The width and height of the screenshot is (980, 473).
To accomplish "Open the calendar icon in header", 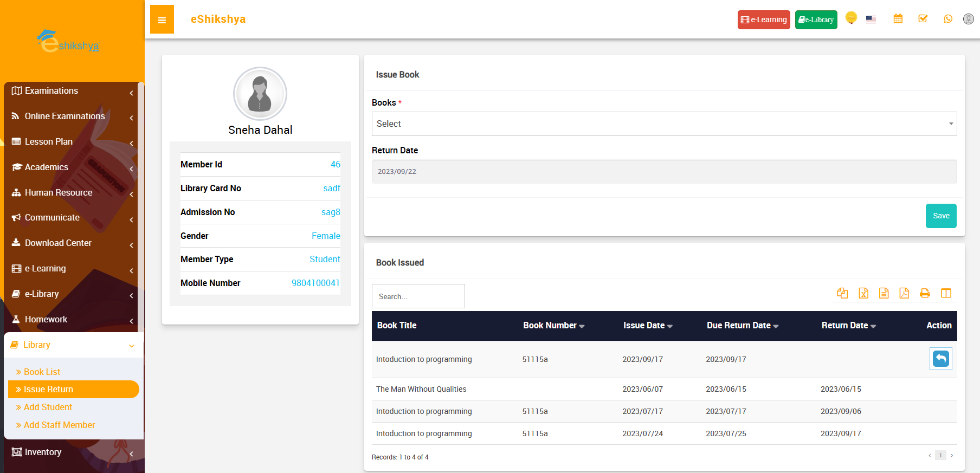I will click(x=898, y=19).
